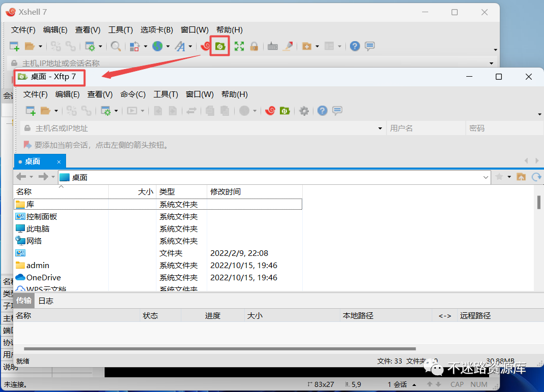
Task: Select the admin folder row
Action: (158, 266)
